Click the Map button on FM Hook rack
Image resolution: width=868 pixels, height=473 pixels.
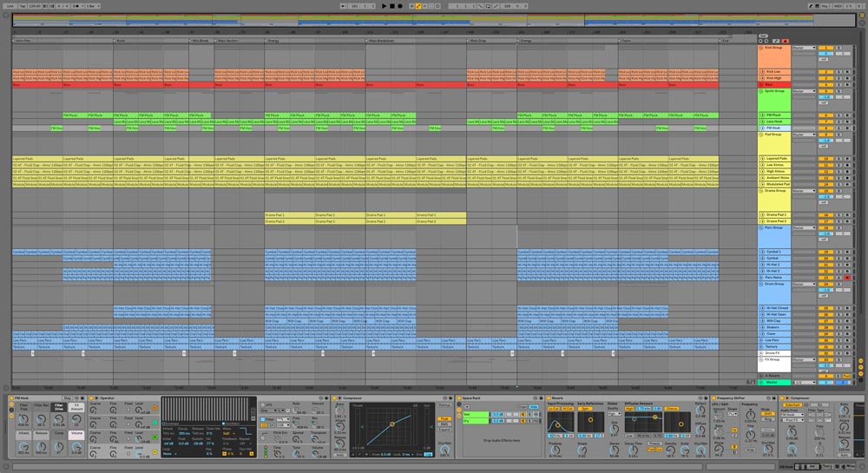[x=68, y=397]
